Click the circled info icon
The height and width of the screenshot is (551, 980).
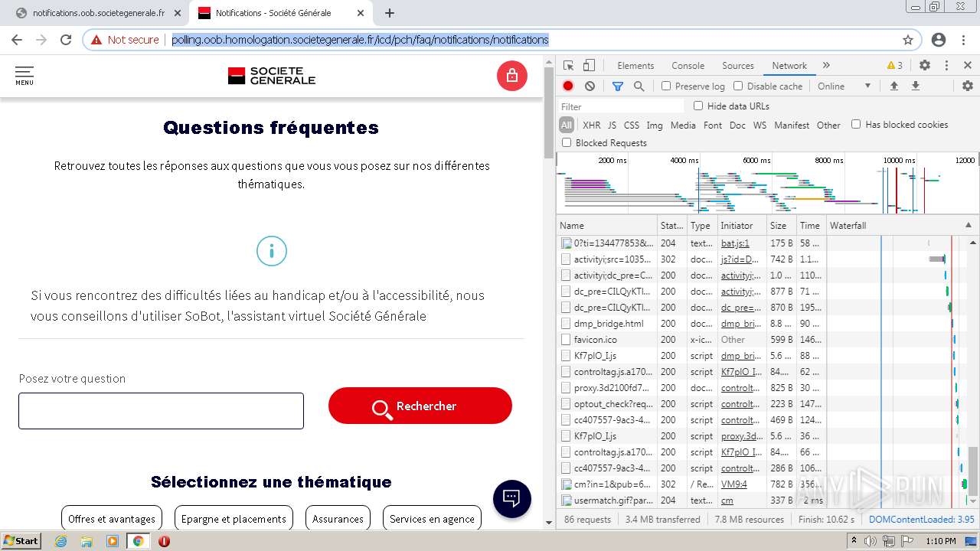pos(271,251)
